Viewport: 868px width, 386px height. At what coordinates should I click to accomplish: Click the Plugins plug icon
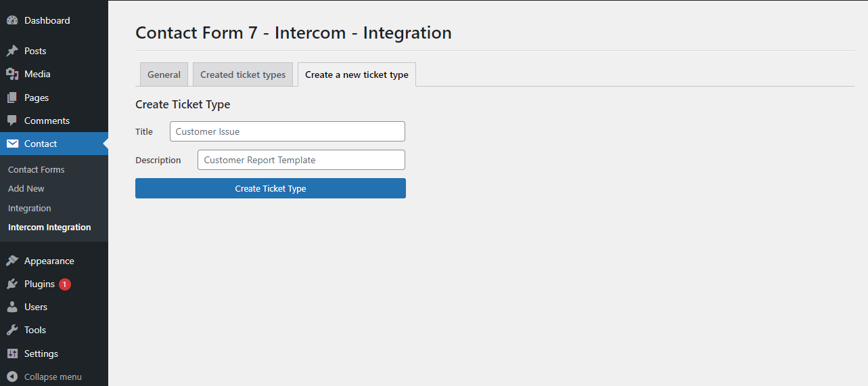point(12,284)
